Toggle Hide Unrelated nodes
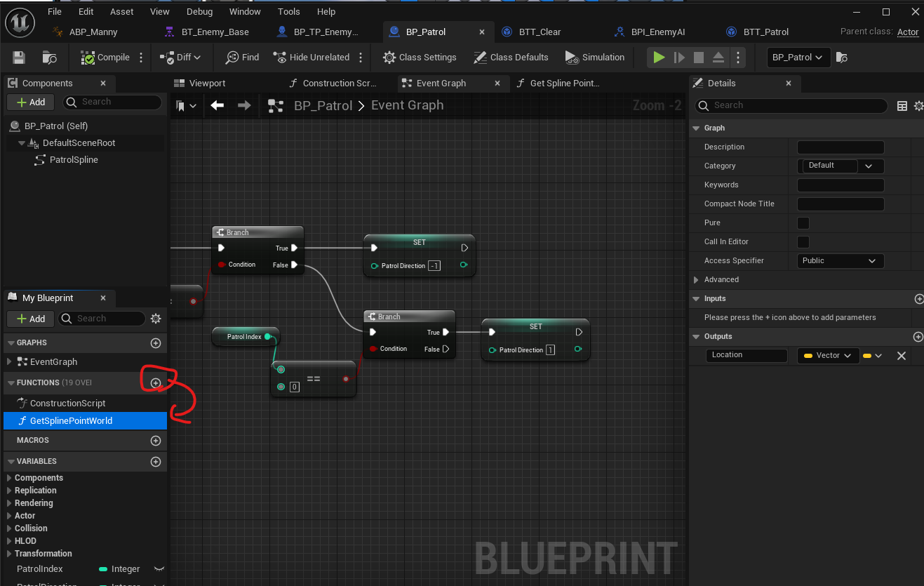This screenshot has height=586, width=924. 311,58
